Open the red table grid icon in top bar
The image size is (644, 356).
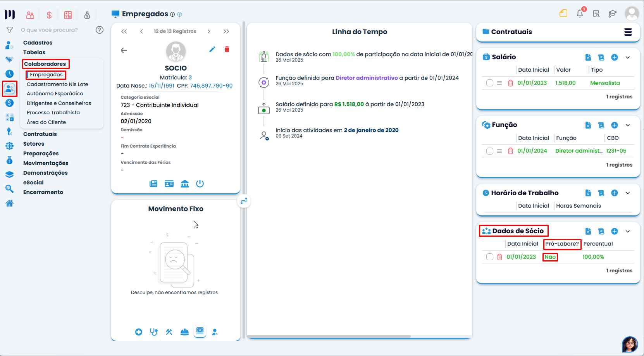click(68, 15)
